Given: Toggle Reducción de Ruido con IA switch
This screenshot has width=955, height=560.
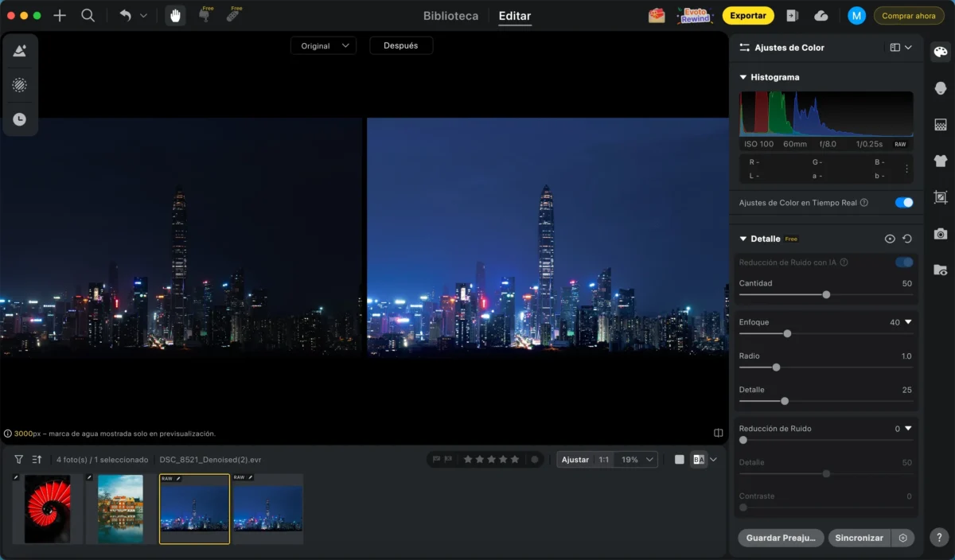Looking at the screenshot, I should click(903, 262).
